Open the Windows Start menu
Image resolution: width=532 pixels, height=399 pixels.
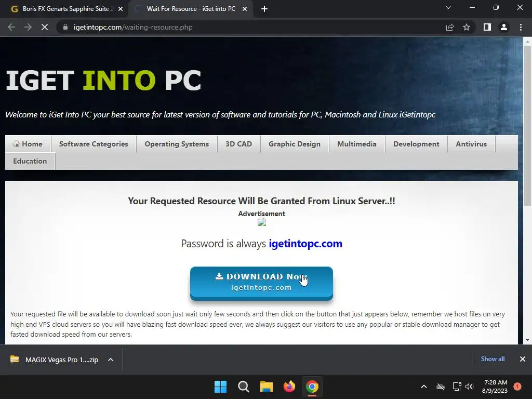(220, 387)
